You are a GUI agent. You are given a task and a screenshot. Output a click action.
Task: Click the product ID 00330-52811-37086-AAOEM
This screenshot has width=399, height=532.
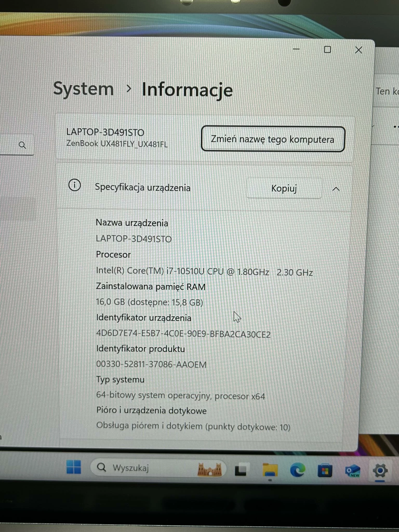[x=151, y=364]
